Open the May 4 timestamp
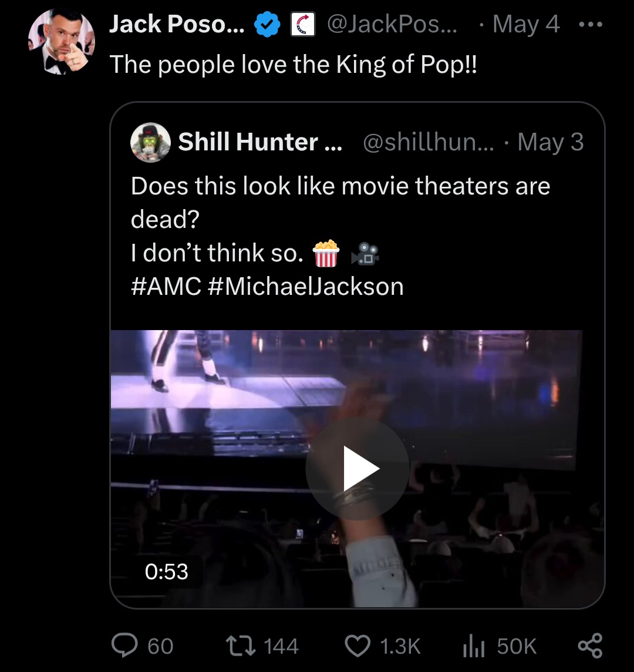Viewport: 634px width, 672px height. tap(526, 24)
